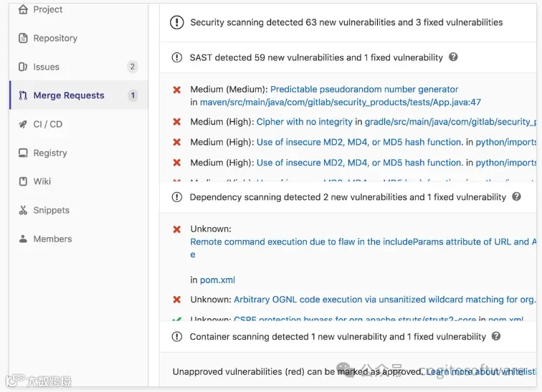Click the Issues count badge 2
This screenshot has height=392, width=542.
click(x=132, y=67)
